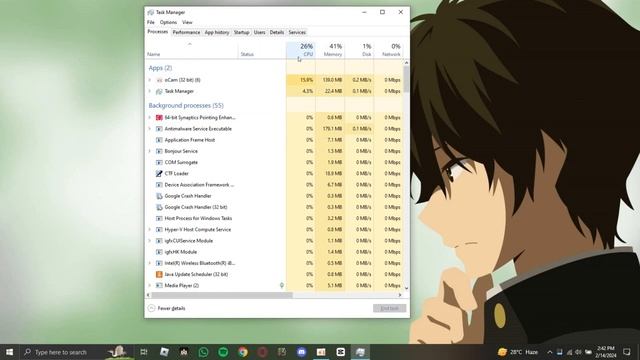Open the Options menu

click(x=168, y=22)
